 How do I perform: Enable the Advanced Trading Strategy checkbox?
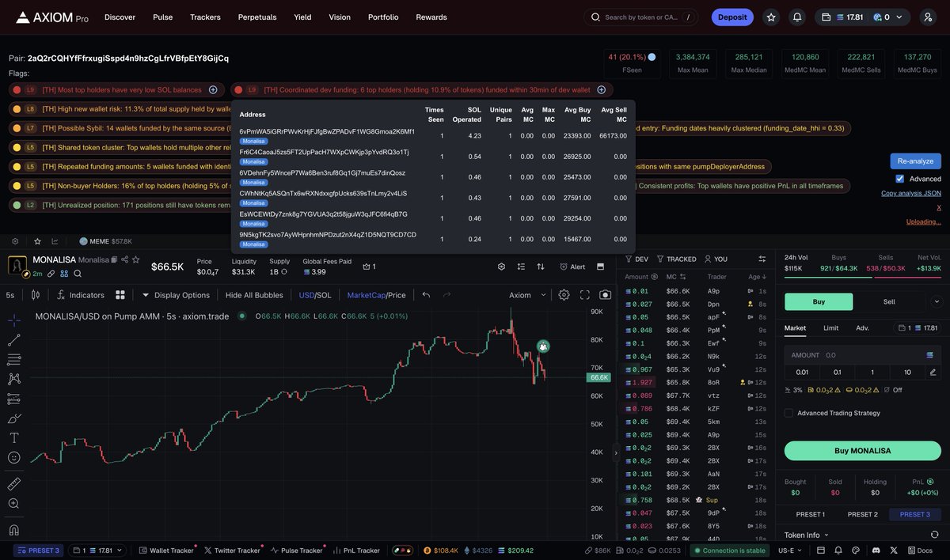click(x=788, y=413)
